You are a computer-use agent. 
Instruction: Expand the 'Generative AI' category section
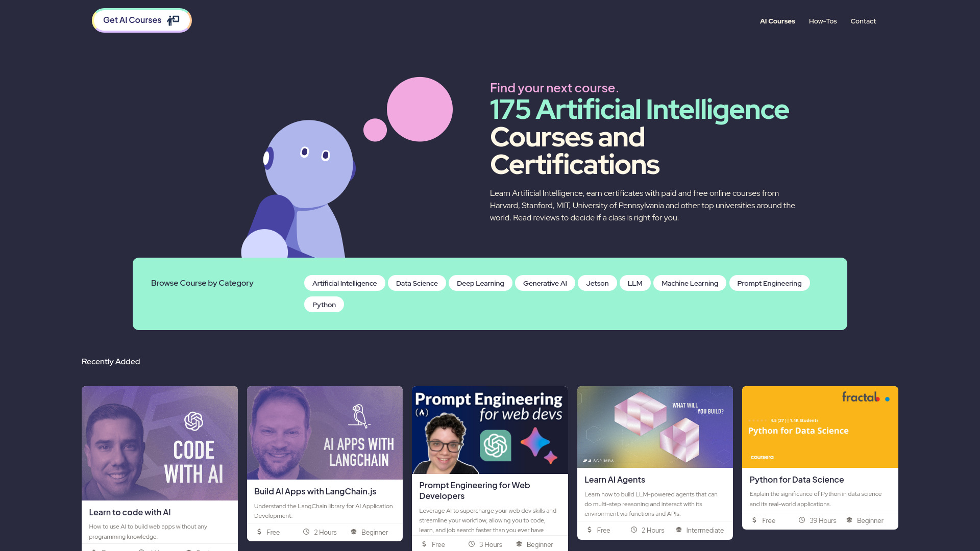(545, 283)
